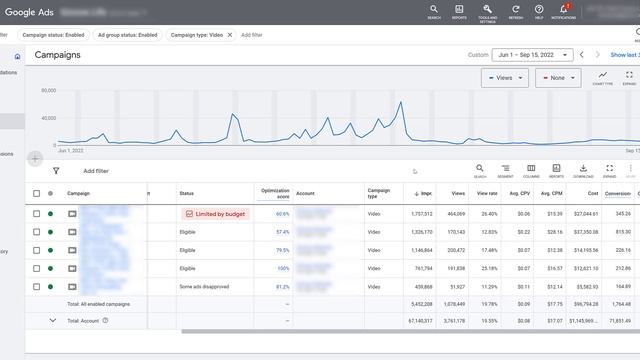This screenshot has width=640, height=360.
Task: Expand the chart with expand icon
Action: (x=629, y=77)
